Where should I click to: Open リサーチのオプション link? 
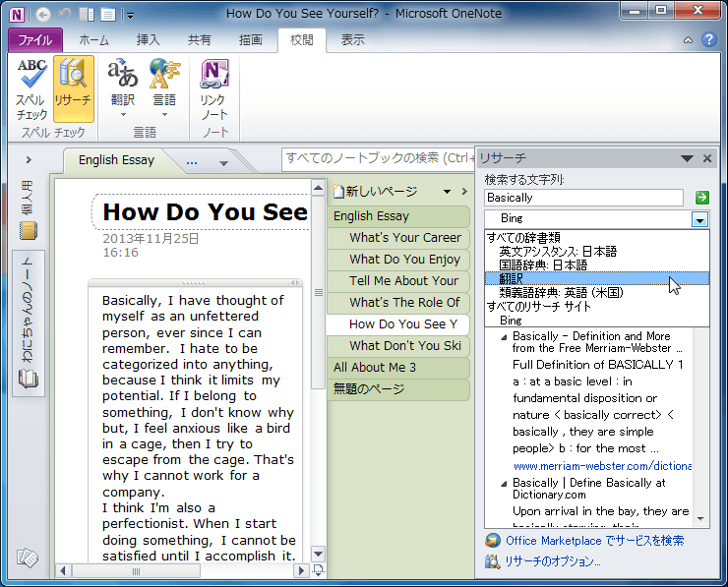(553, 561)
